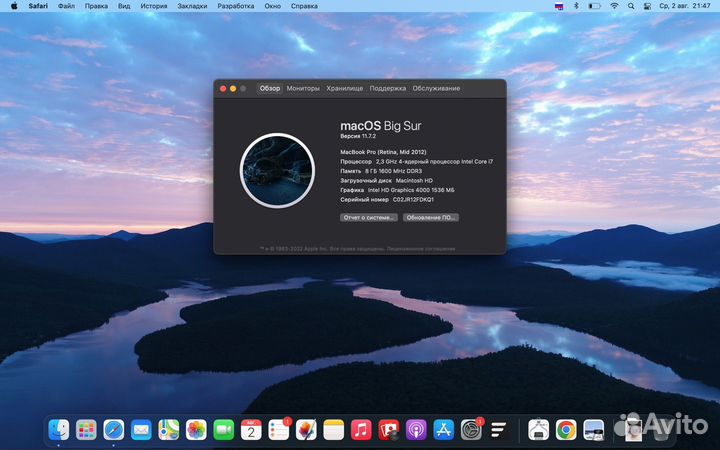Open Reminders with notification badge

pos(279,430)
